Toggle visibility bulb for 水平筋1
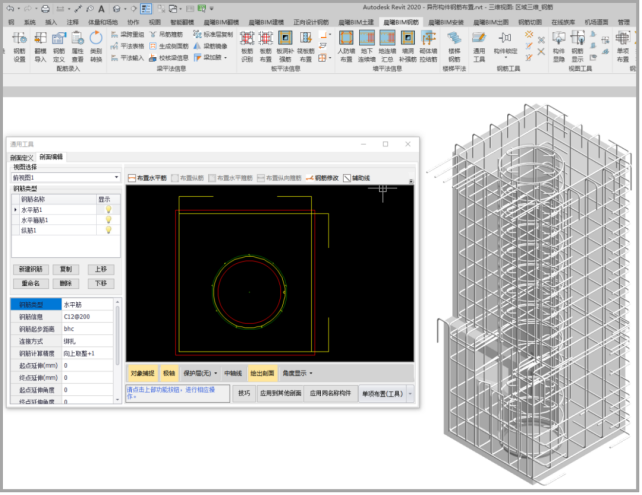 tap(107, 210)
